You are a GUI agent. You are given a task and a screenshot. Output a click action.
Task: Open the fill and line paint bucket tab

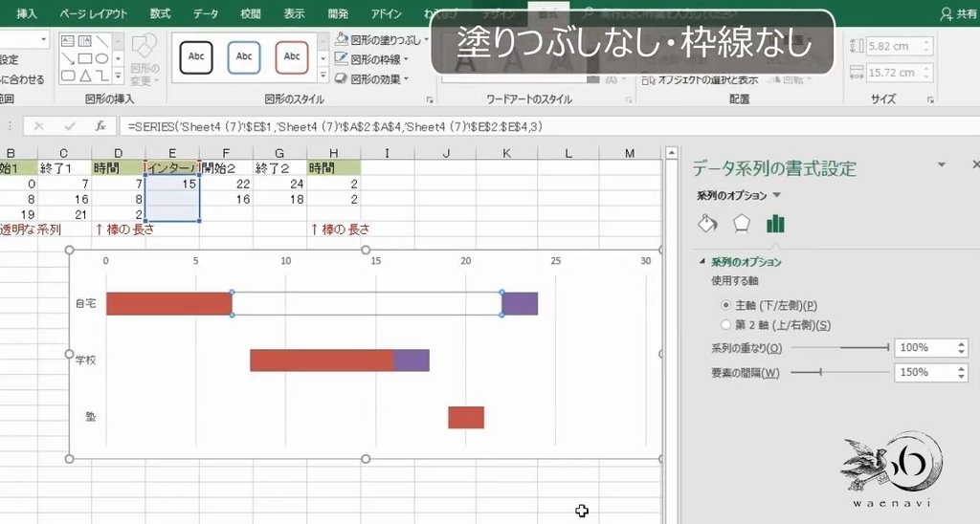point(707,224)
